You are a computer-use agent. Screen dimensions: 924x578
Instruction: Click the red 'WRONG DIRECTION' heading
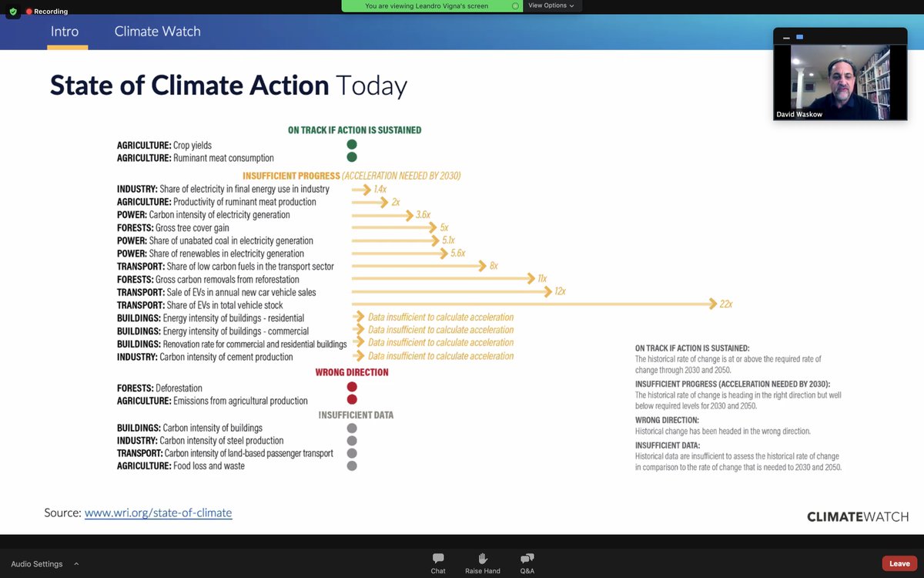352,372
